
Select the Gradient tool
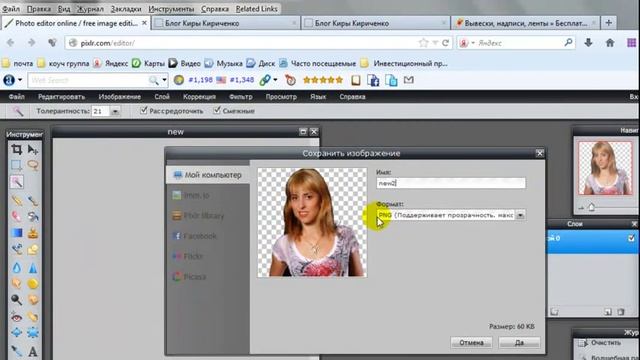(16, 233)
